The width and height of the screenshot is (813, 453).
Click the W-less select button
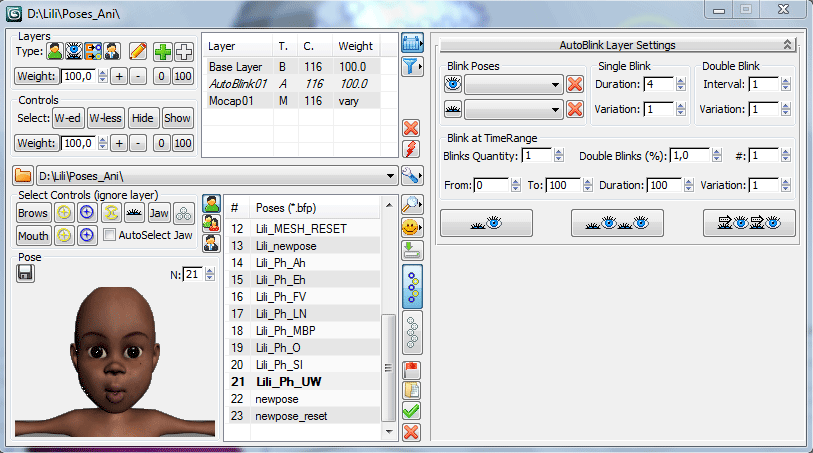click(105, 118)
